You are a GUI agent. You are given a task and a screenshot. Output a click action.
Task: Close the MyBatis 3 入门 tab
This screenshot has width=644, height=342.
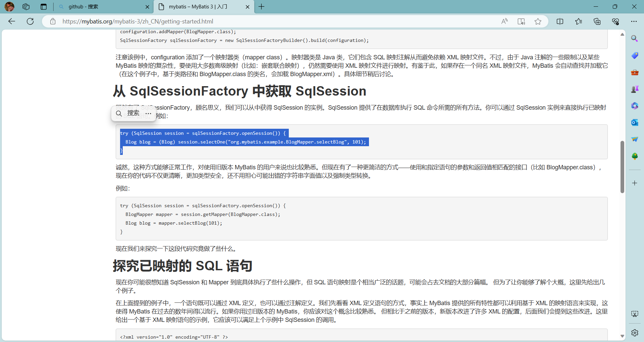pyautogui.click(x=248, y=7)
